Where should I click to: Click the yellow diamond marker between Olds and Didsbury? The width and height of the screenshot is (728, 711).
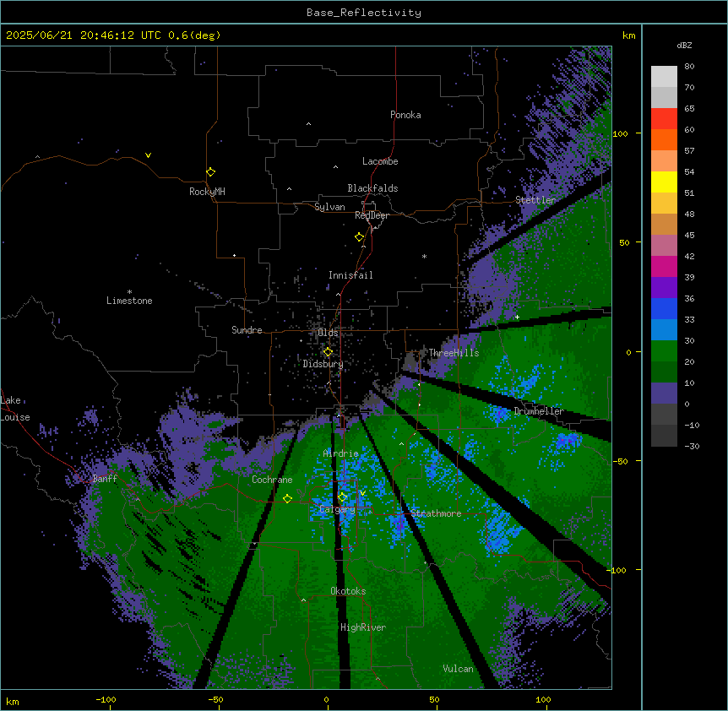328,352
